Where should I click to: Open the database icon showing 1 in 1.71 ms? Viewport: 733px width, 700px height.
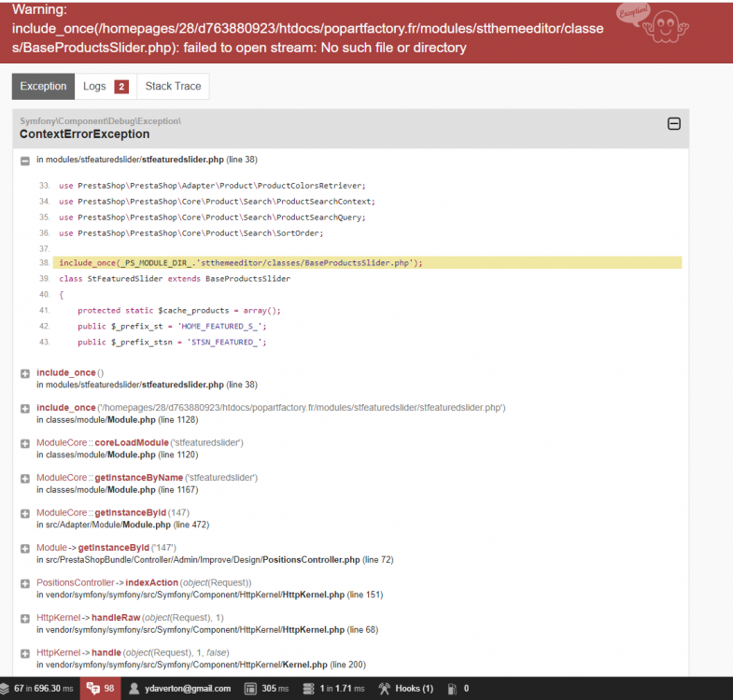point(308,688)
